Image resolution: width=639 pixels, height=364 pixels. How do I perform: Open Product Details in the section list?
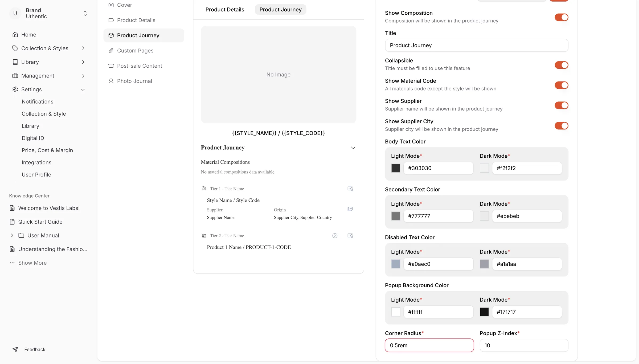tap(144, 20)
